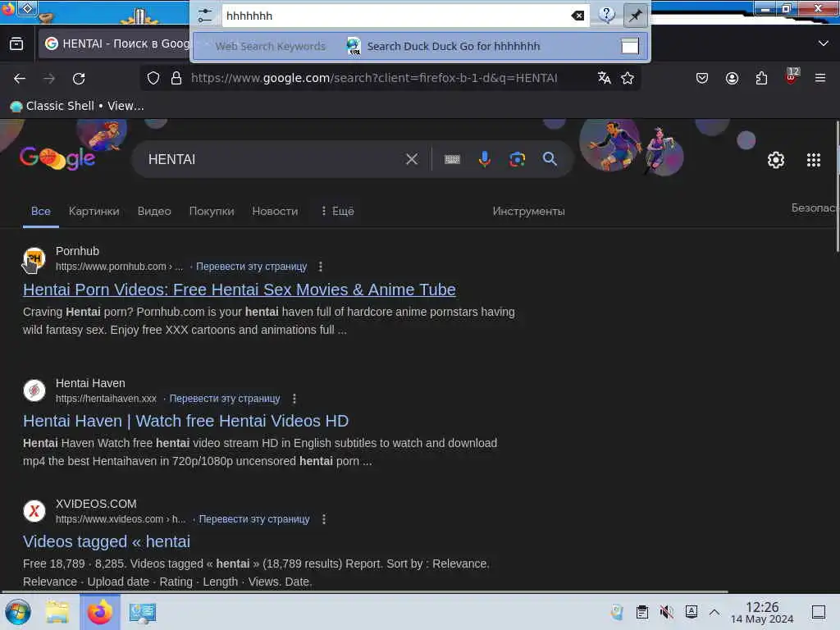
Task: Open Google quick settings gear
Action: coord(776,160)
